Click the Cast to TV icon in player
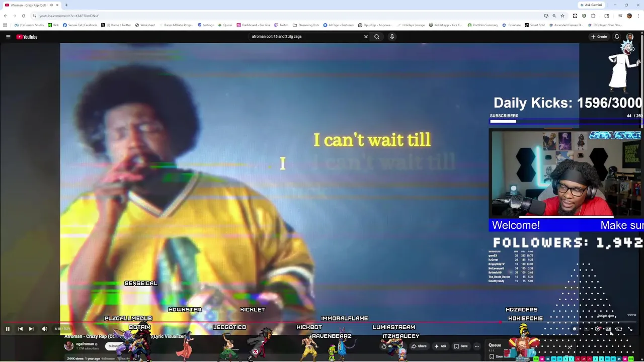 point(619,329)
